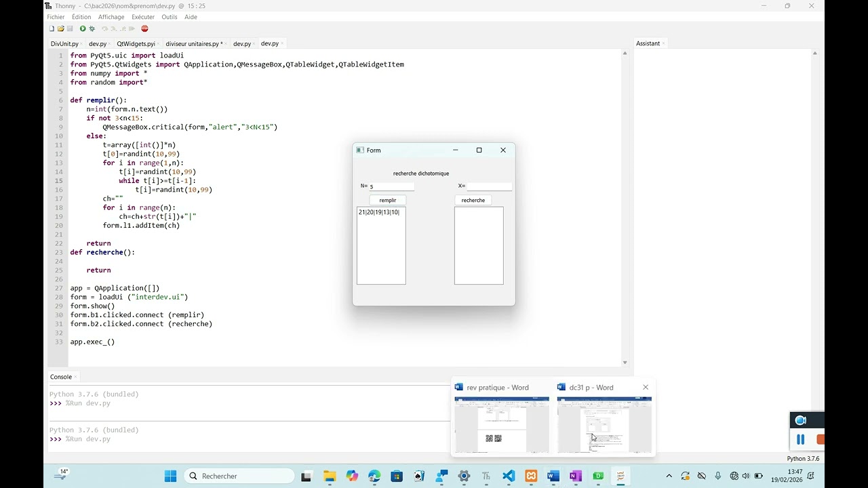The height and width of the screenshot is (488, 868).
Task: Click the N= input field in Form
Action: tap(391, 186)
